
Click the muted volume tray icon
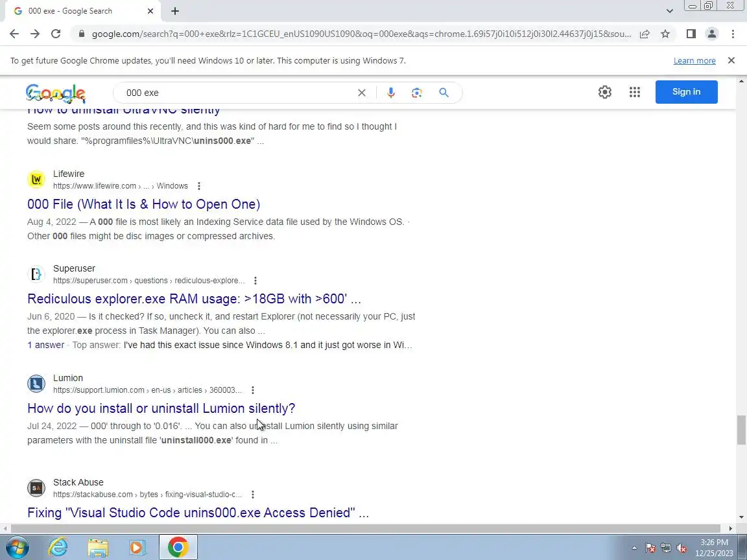tap(682, 548)
